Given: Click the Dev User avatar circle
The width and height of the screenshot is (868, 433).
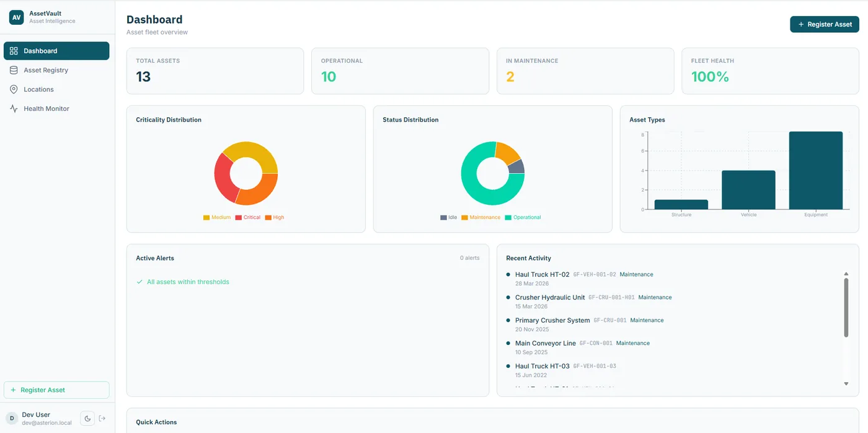Looking at the screenshot, I should pyautogui.click(x=12, y=419).
